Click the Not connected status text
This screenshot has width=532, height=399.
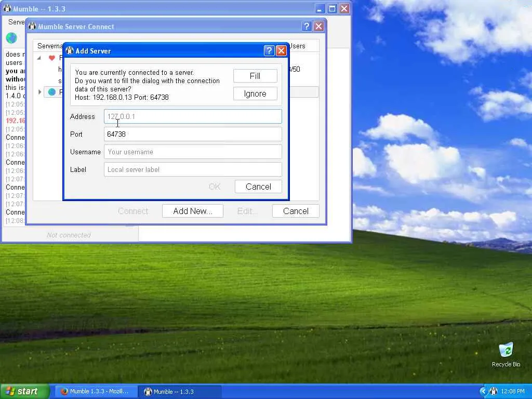69,235
